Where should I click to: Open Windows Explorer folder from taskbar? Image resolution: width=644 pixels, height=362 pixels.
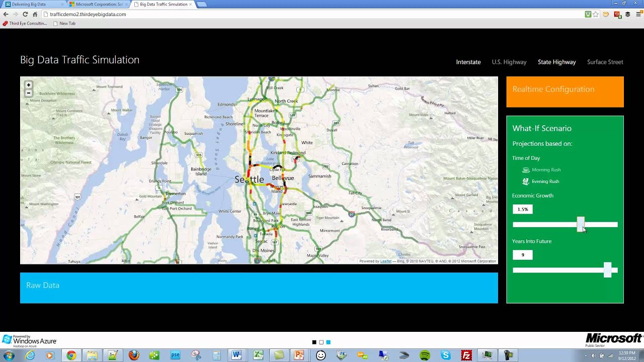pos(92,355)
